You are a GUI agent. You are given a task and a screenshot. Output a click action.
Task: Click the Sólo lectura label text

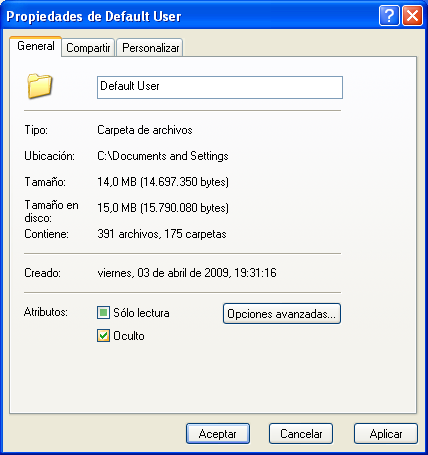(141, 313)
